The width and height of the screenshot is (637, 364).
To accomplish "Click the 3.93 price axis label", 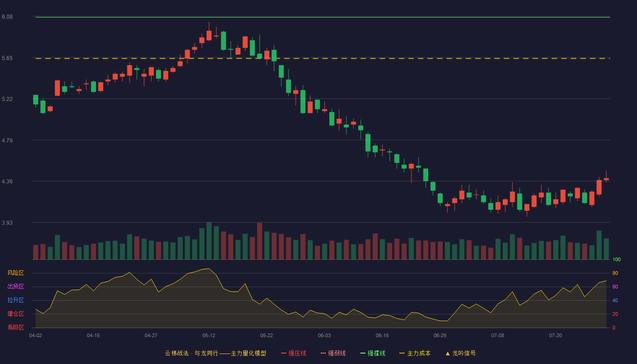I will click(7, 223).
